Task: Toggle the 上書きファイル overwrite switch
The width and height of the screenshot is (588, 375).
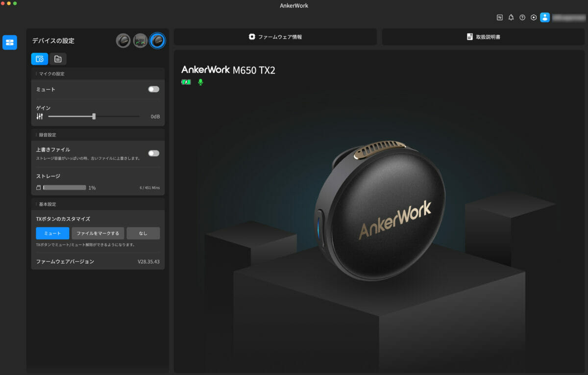Action: pos(154,153)
